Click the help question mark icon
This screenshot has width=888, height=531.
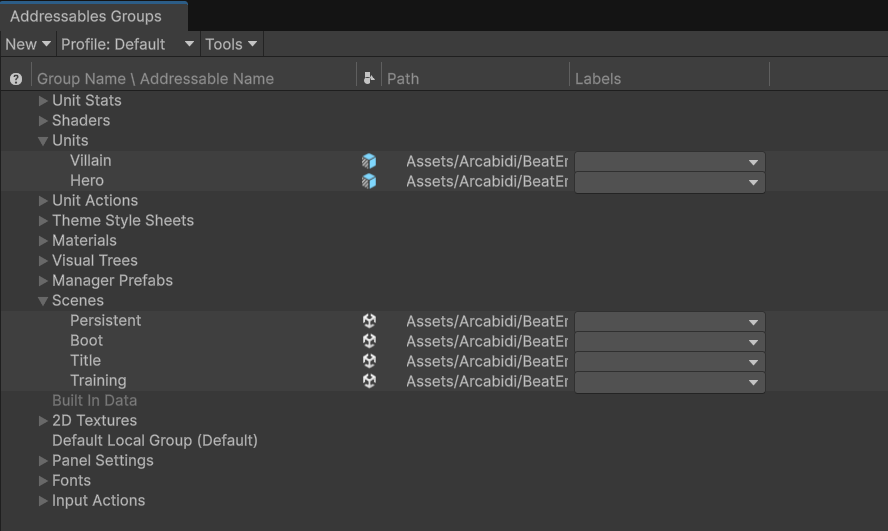point(16,79)
